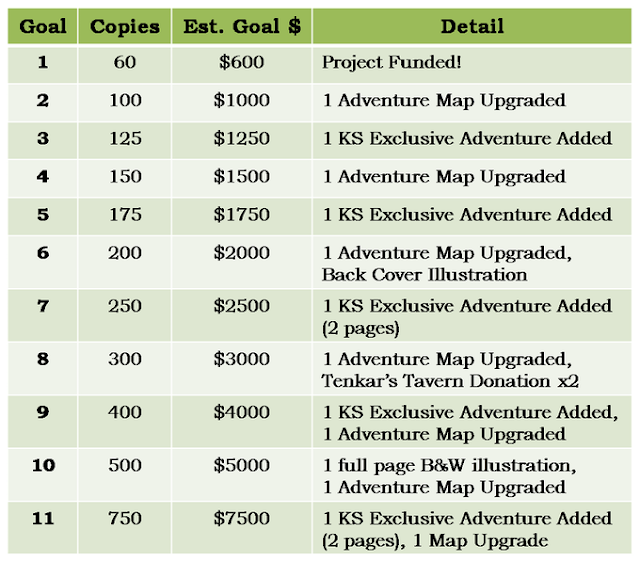Click goal number 11 cell
640x562 pixels.
click(x=42, y=528)
